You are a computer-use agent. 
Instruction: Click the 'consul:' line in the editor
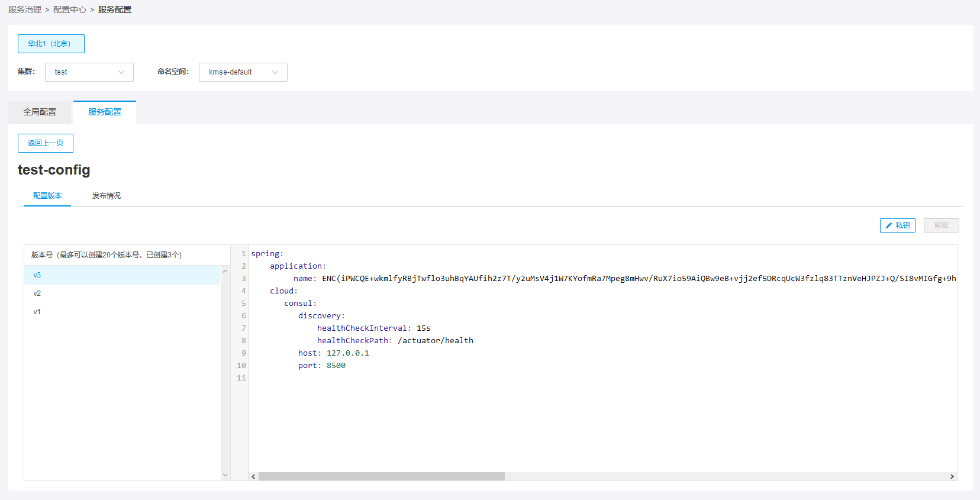tap(301, 304)
